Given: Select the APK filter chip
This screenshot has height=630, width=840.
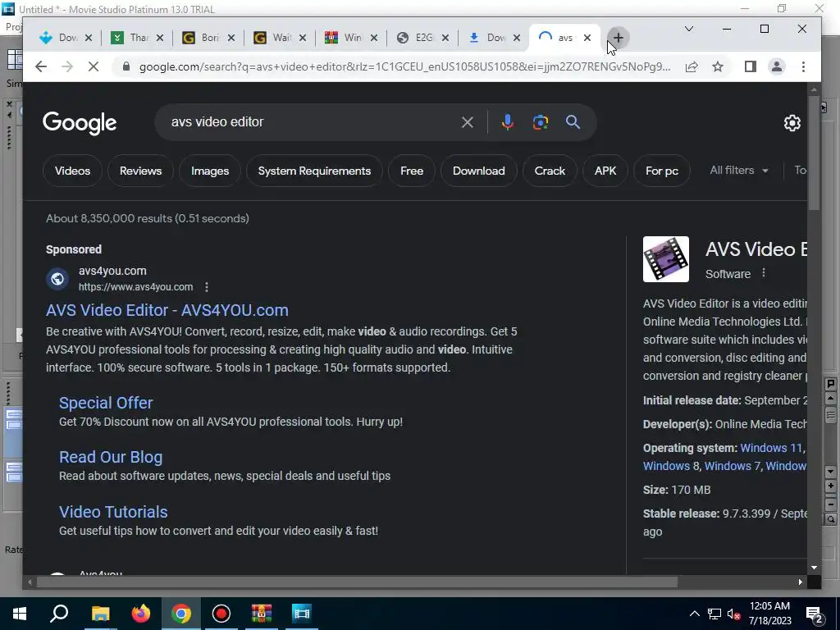Looking at the screenshot, I should [x=605, y=171].
